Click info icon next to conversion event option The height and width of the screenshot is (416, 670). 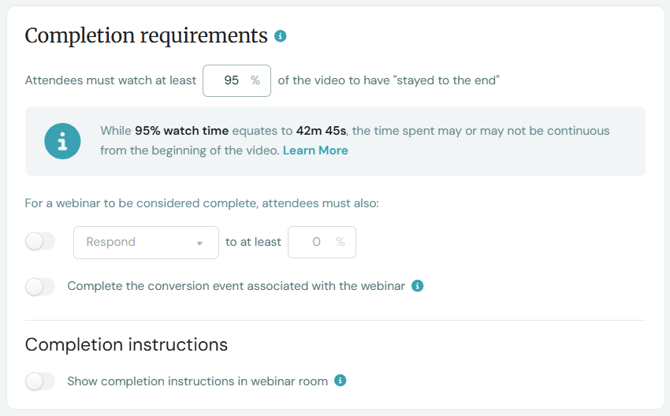pos(418,286)
